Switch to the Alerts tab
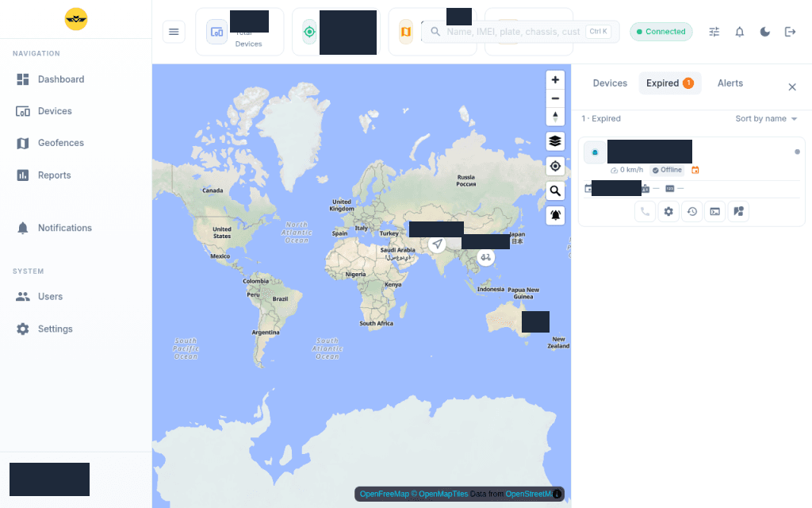 (x=730, y=83)
